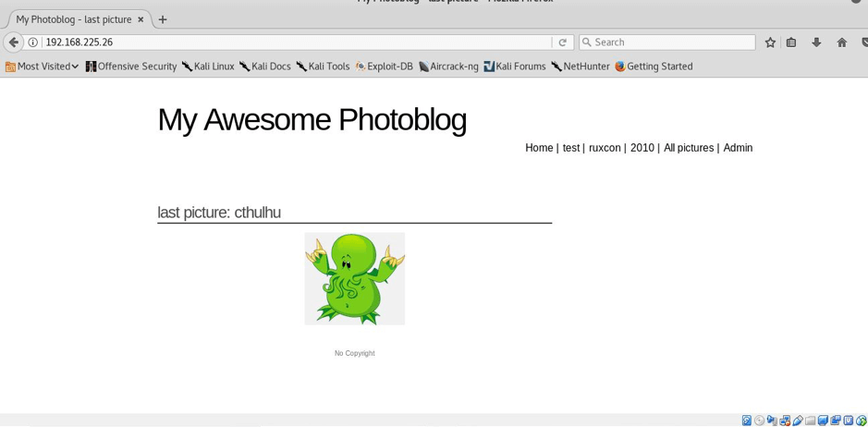This screenshot has width=868, height=427.
Task: Open Home link in photoblog menu
Action: tap(539, 148)
